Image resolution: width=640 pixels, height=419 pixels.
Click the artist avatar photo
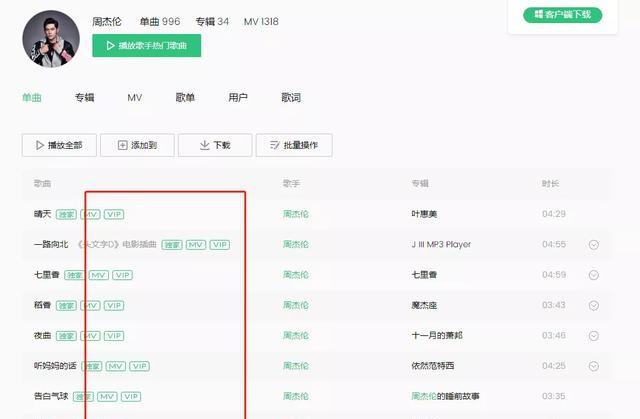[51, 39]
